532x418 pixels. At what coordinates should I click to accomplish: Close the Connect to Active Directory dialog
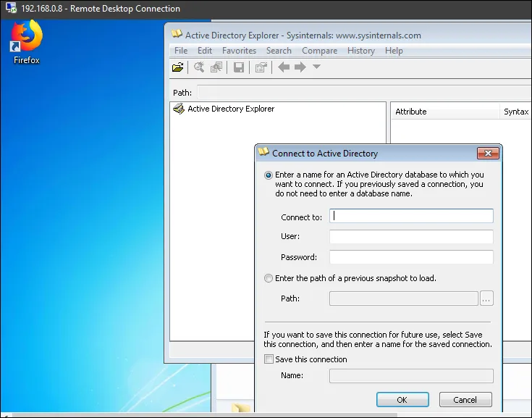[488, 153]
